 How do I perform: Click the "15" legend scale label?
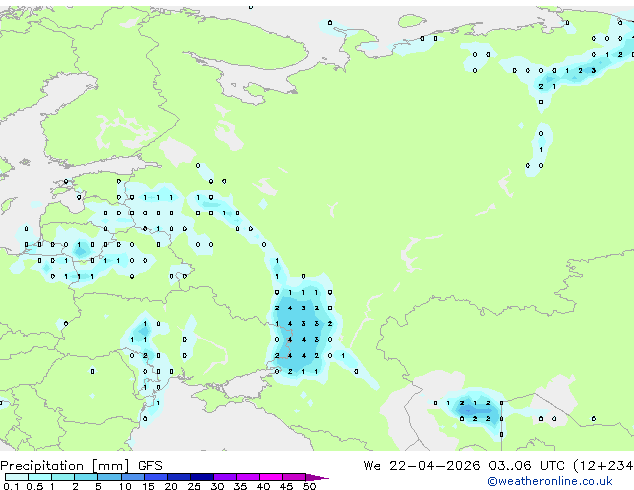tap(148, 486)
